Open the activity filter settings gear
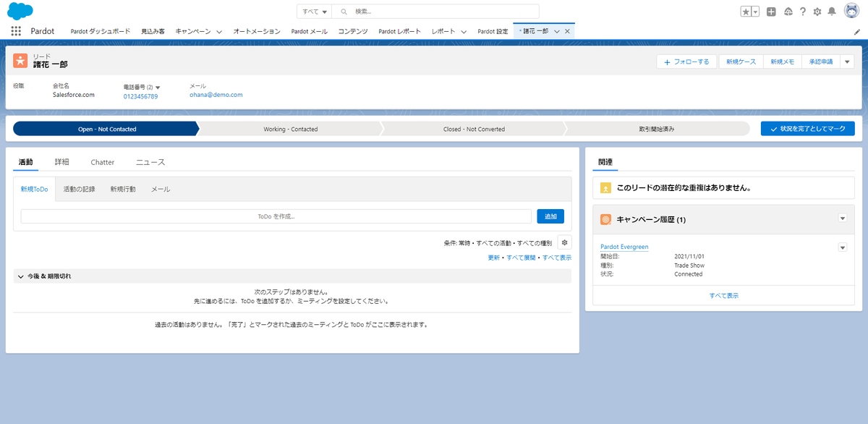Viewport: 868px width, 424px height. click(x=564, y=243)
